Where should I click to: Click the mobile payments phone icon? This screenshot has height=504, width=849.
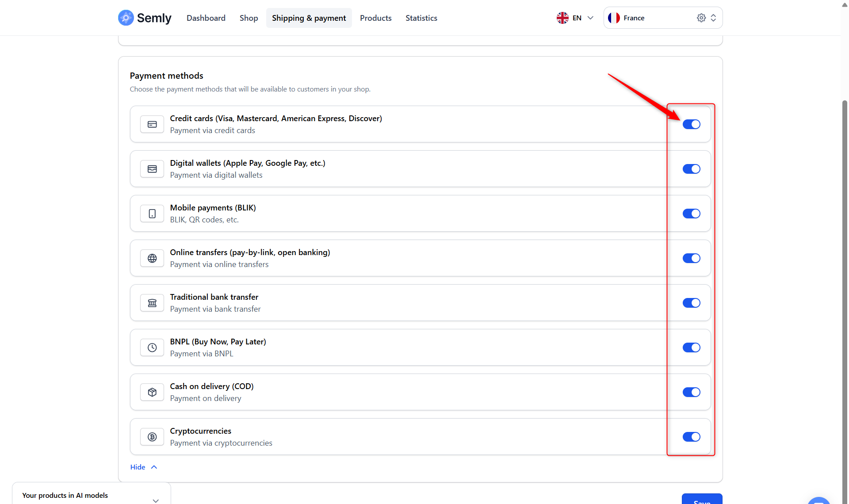(152, 214)
